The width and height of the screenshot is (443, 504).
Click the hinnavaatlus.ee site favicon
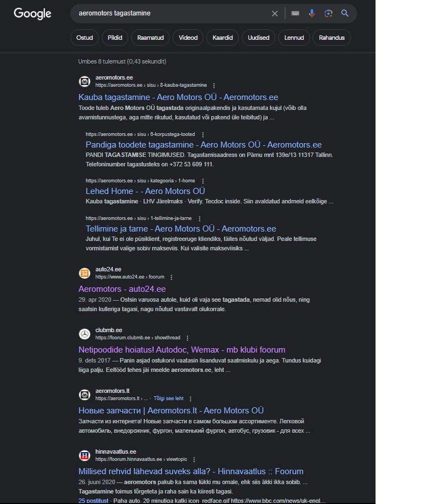point(84,455)
